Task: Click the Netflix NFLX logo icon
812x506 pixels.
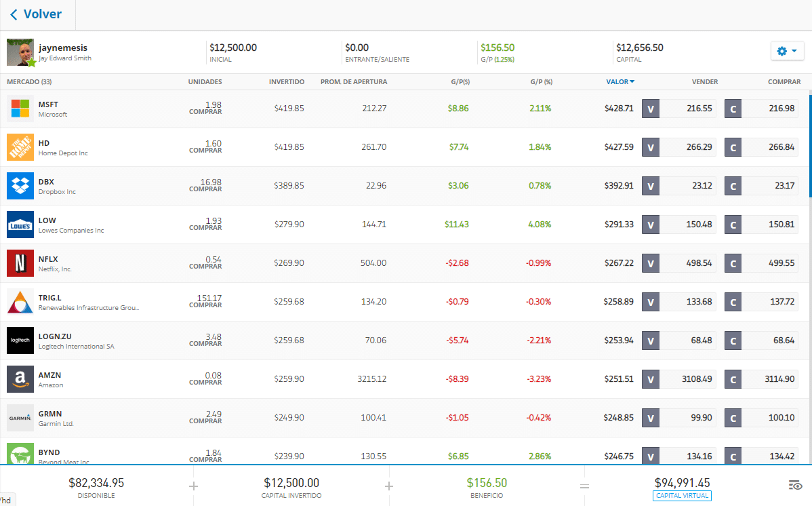Action: pos(20,263)
